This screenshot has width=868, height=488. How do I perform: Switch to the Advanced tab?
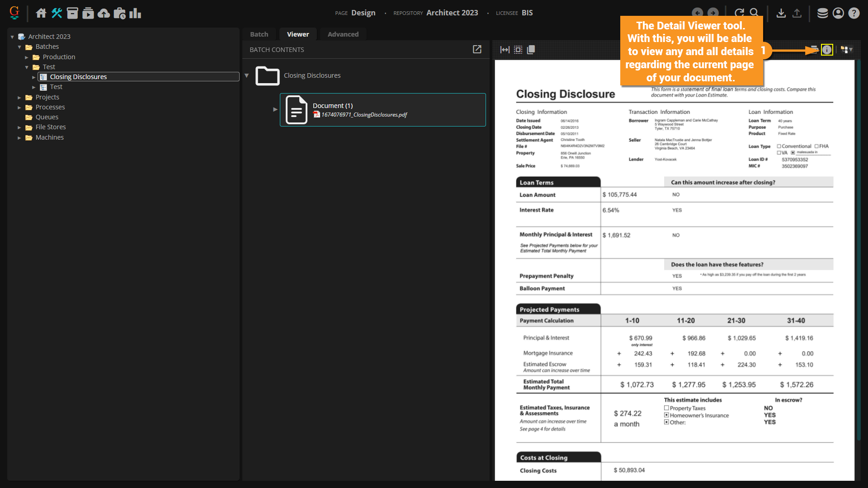point(343,34)
